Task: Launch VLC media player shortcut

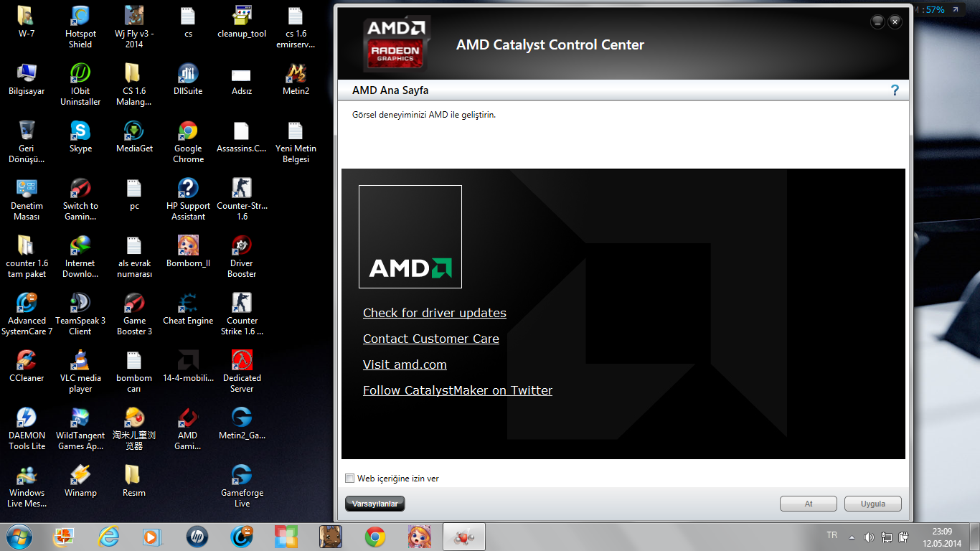Action: [80, 361]
